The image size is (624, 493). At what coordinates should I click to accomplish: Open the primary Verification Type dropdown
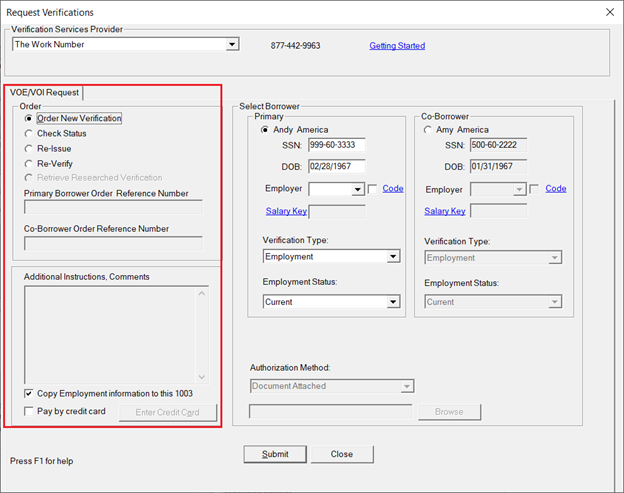click(x=393, y=257)
